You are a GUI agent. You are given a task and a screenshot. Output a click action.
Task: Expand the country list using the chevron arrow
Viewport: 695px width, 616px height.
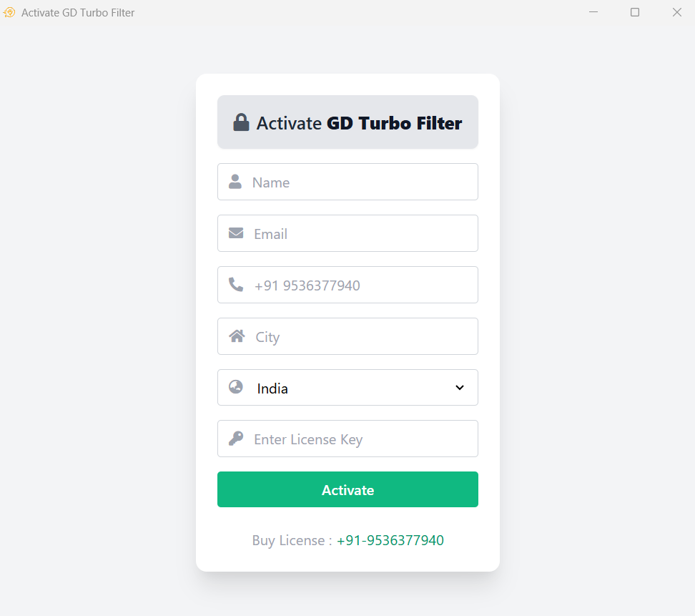[460, 388]
